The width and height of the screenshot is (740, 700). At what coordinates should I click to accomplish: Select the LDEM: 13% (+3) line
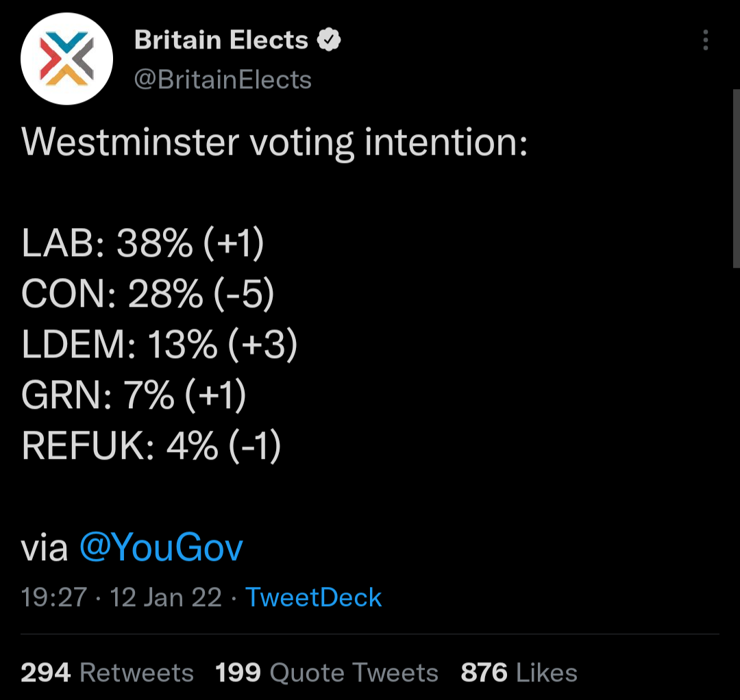(160, 345)
